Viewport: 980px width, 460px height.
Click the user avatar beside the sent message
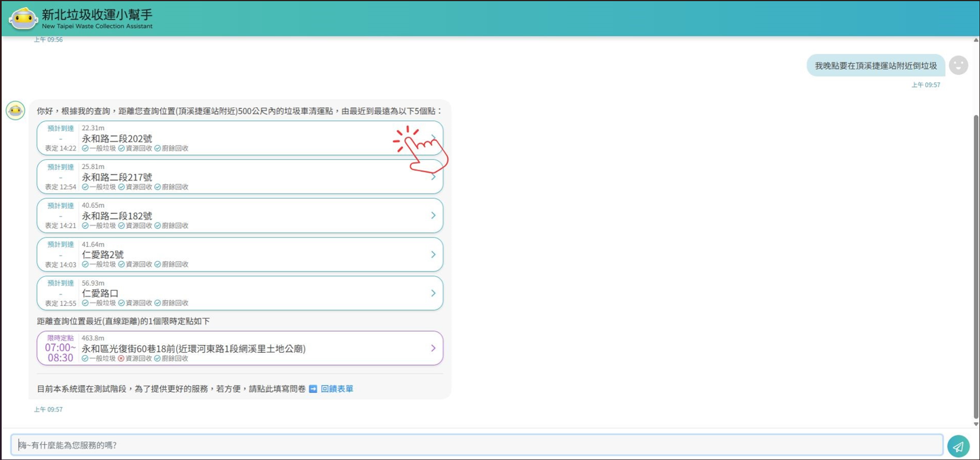coord(959,65)
